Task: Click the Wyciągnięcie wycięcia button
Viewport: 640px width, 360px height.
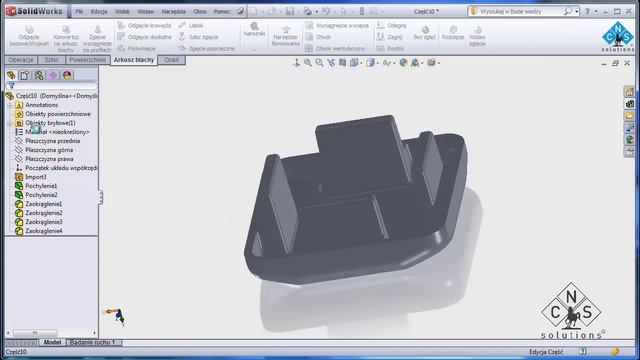Action: tap(338, 25)
